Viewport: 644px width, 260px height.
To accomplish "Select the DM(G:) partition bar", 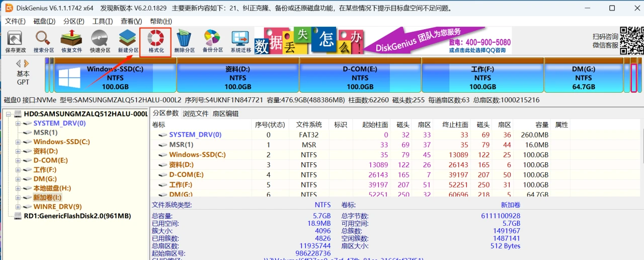I will click(584, 75).
